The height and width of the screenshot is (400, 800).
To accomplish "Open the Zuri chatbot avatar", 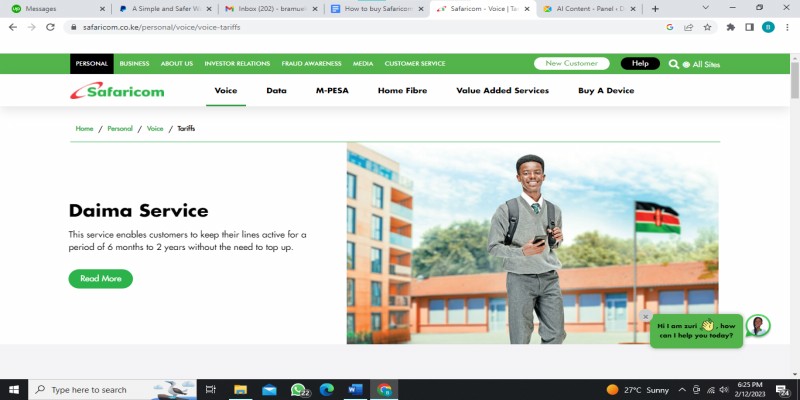I will tap(758, 326).
